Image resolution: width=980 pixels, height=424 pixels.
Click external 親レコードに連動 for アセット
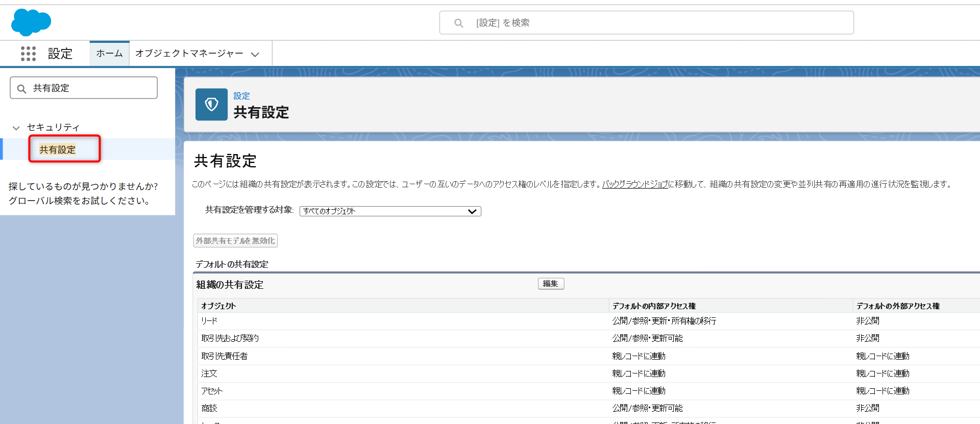[x=883, y=391]
